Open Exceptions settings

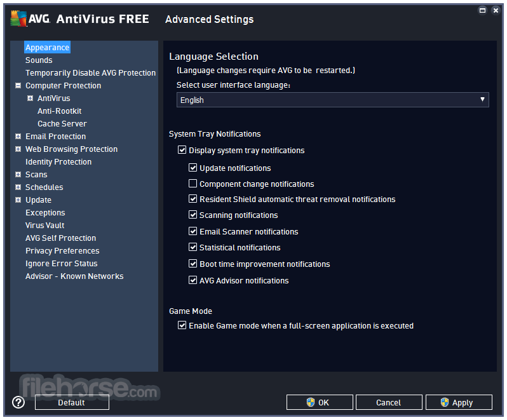[45, 212]
